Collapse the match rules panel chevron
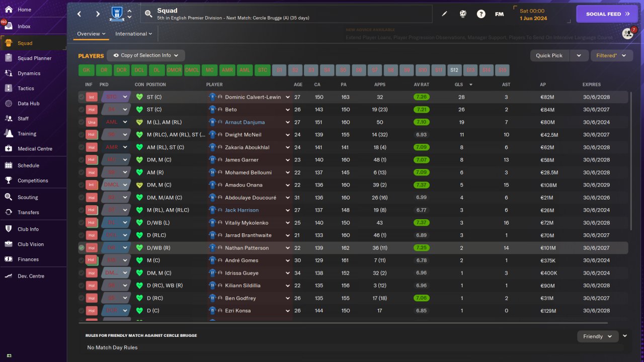644x362 pixels. point(625,336)
